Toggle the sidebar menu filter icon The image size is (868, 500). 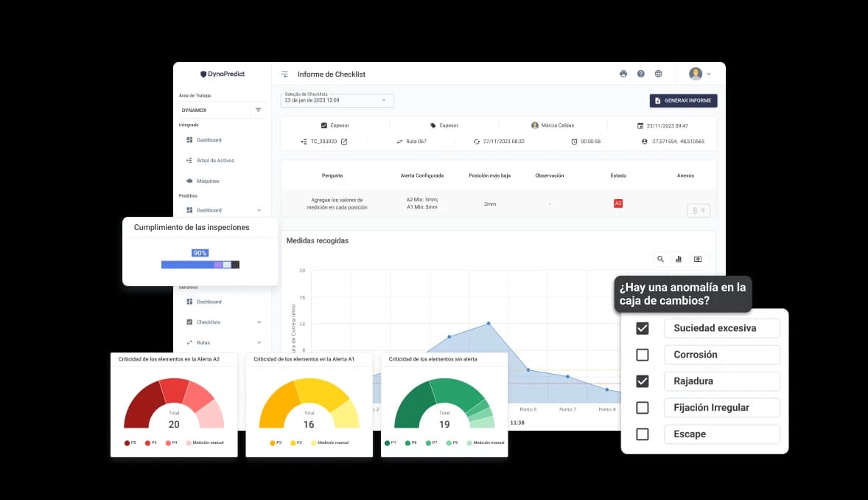pos(285,74)
